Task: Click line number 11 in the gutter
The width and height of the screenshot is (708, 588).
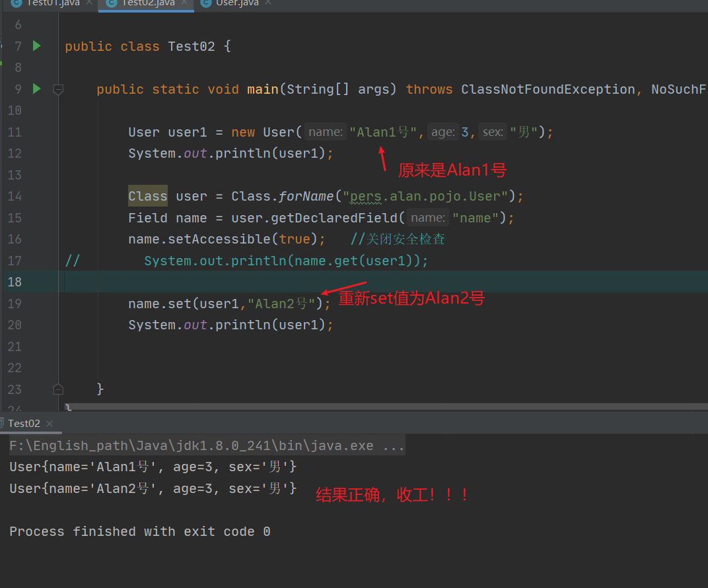Action: coord(15,132)
